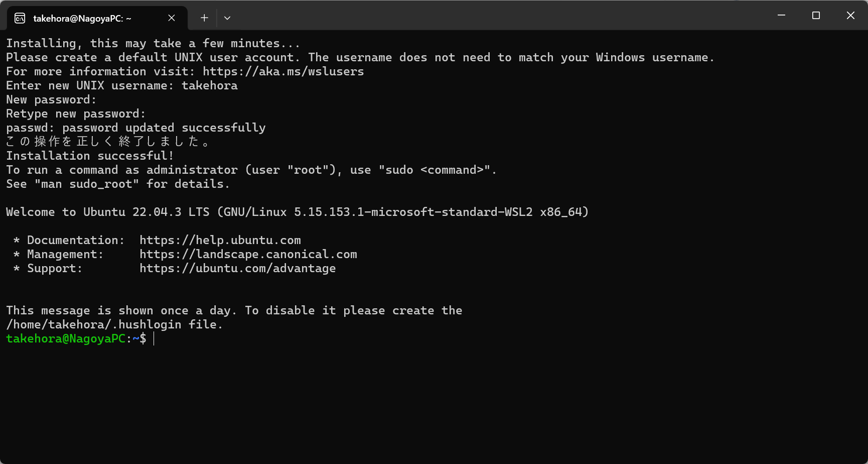868x464 pixels.
Task: Expand the new tab profile dropdown
Action: click(x=227, y=18)
